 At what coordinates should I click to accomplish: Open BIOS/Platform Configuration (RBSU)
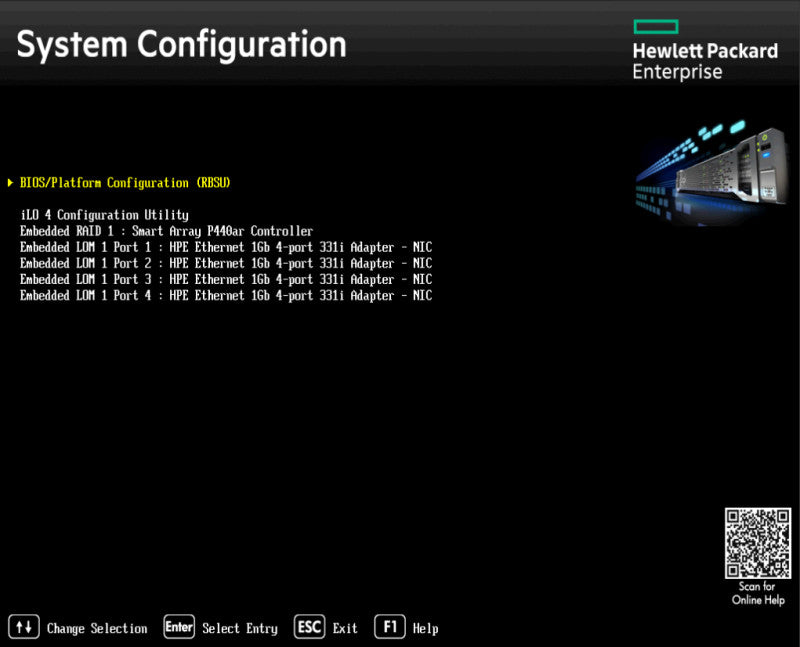pos(125,183)
